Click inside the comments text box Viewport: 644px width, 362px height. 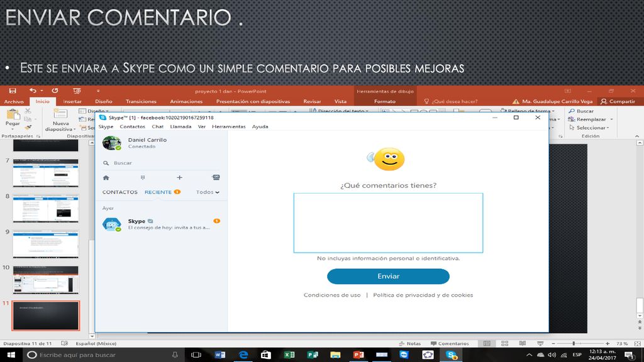coord(388,223)
